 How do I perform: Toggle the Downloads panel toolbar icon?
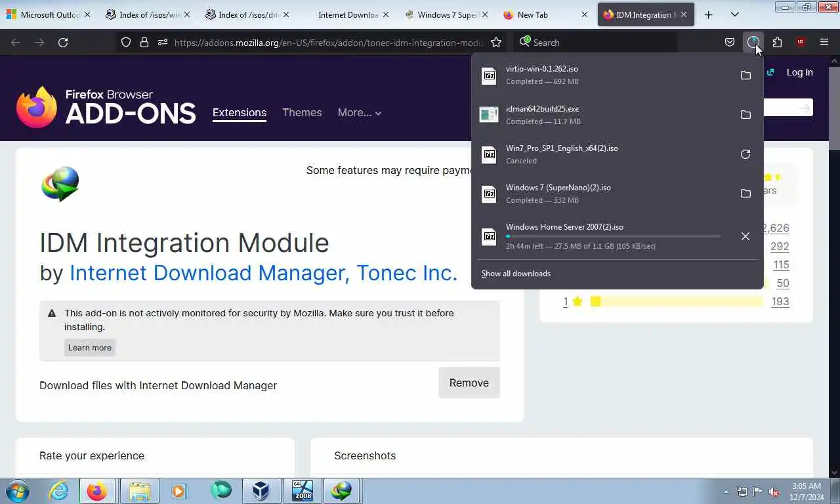click(x=753, y=42)
